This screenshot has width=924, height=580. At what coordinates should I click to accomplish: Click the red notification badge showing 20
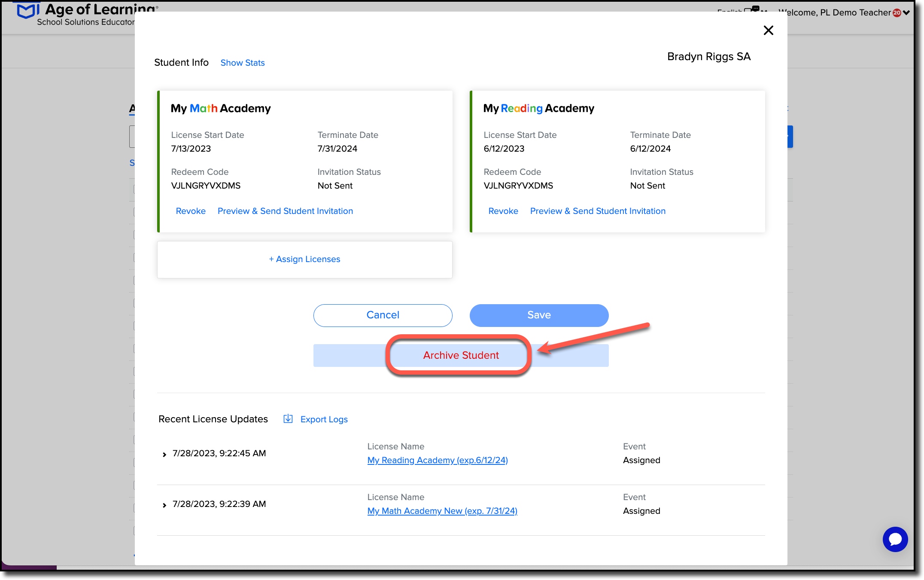tap(896, 12)
